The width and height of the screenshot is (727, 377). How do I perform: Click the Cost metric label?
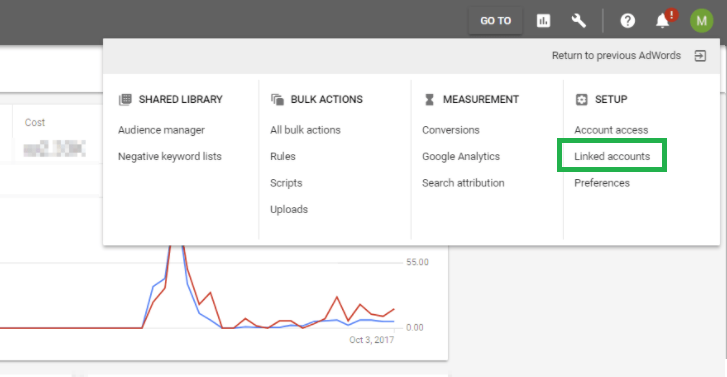[35, 122]
